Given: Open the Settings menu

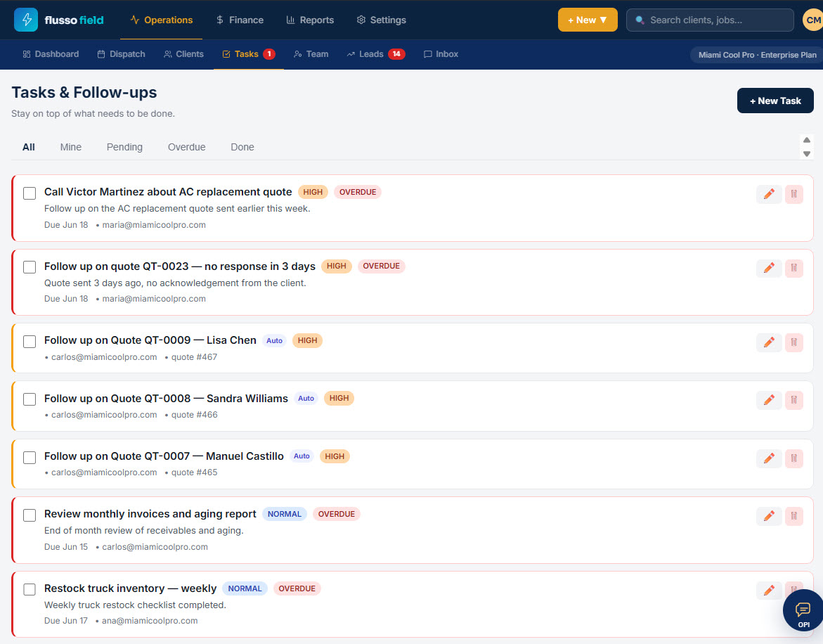Looking at the screenshot, I should (381, 20).
